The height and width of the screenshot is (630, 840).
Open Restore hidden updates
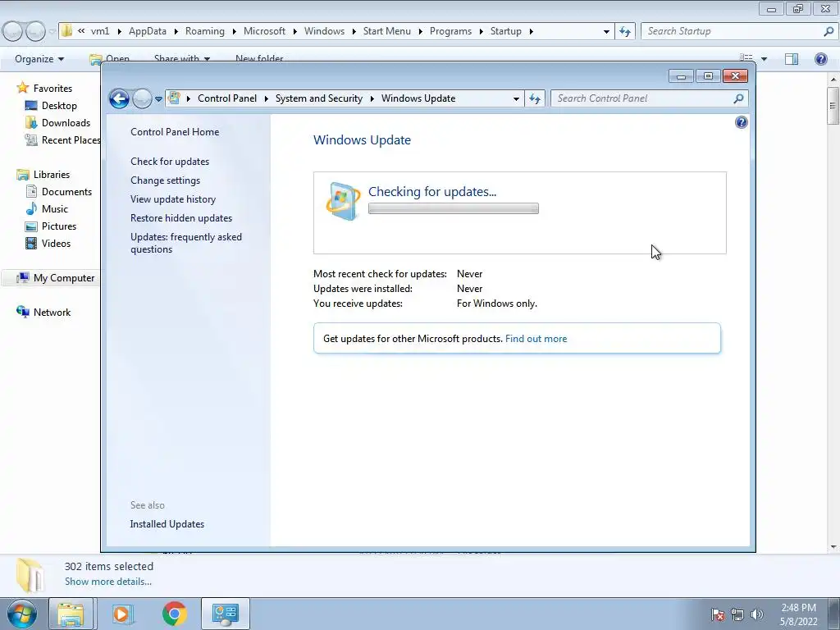181,218
